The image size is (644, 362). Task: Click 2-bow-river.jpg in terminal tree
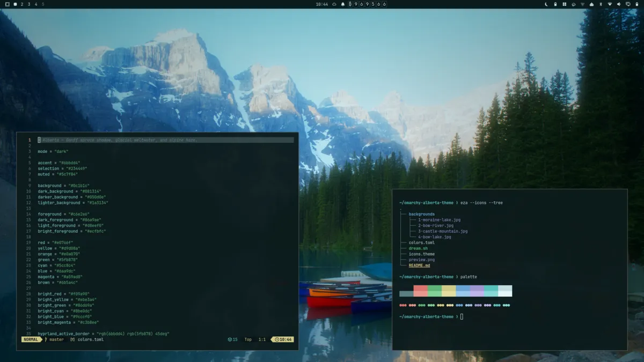point(436,226)
